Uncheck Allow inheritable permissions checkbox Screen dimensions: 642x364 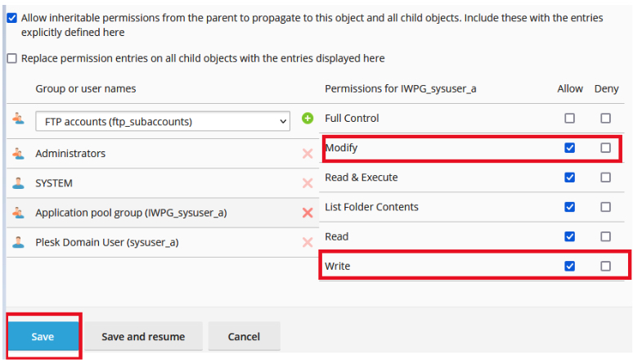point(12,18)
